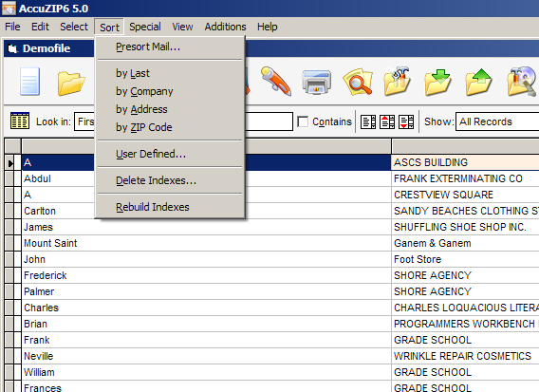This screenshot has width=539, height=392.
Task: Select the WRINKLE REPAIR COSMETICS cell
Action: [x=465, y=356]
